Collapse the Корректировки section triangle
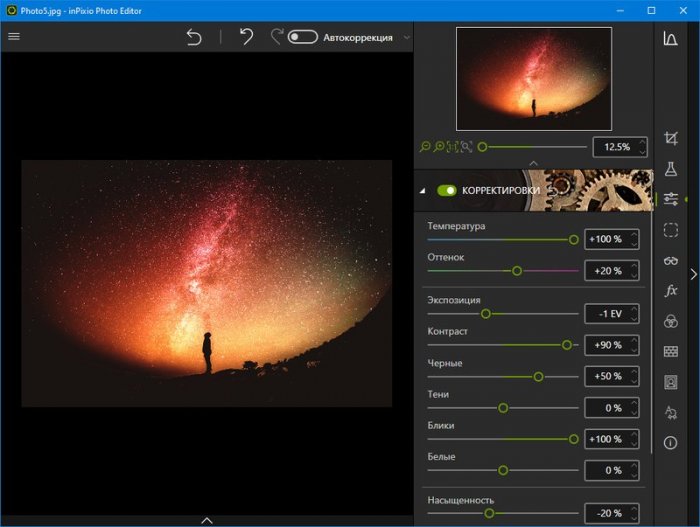Viewport: 700px width, 527px height. (x=422, y=190)
